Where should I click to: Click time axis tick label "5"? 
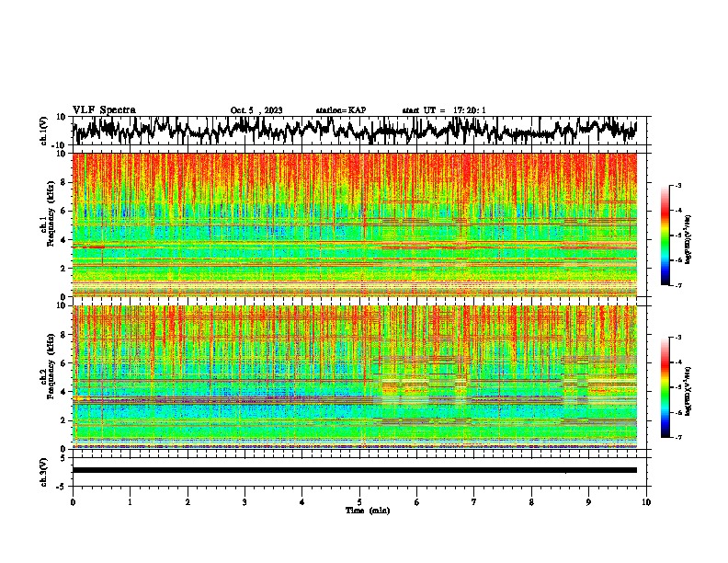359,502
